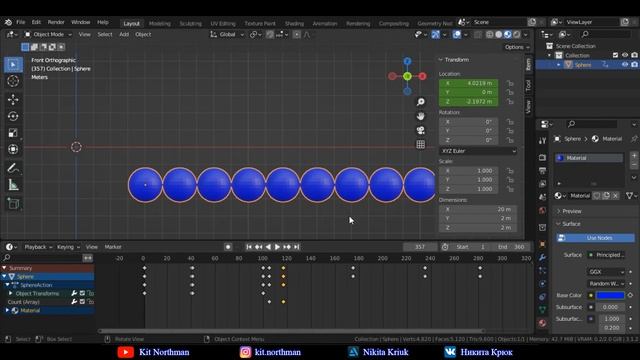Toggle Count (Array) channel checkbox
Image resolution: width=640 pixels, height=360 pixels.
point(82,302)
